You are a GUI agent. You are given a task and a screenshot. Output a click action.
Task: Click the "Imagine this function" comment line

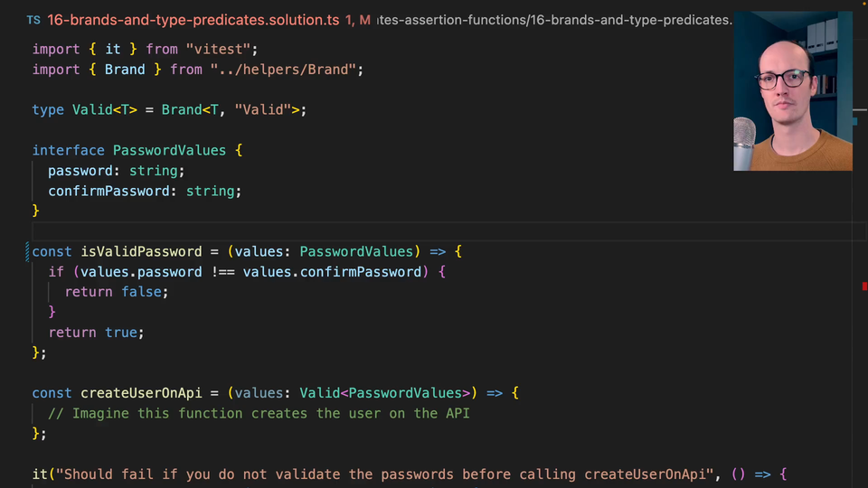[259, 413]
